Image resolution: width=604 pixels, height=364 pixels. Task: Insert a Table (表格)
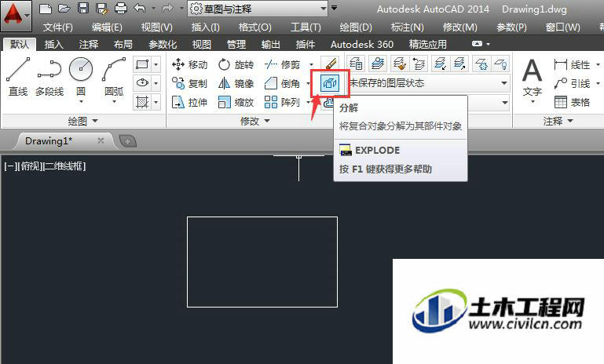(572, 102)
